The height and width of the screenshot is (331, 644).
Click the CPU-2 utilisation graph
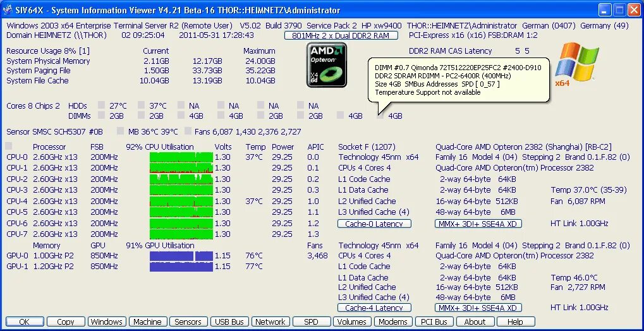[181, 179]
